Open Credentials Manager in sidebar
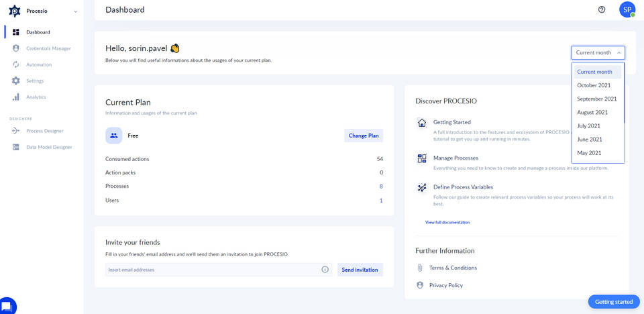The image size is (644, 314). pos(48,48)
